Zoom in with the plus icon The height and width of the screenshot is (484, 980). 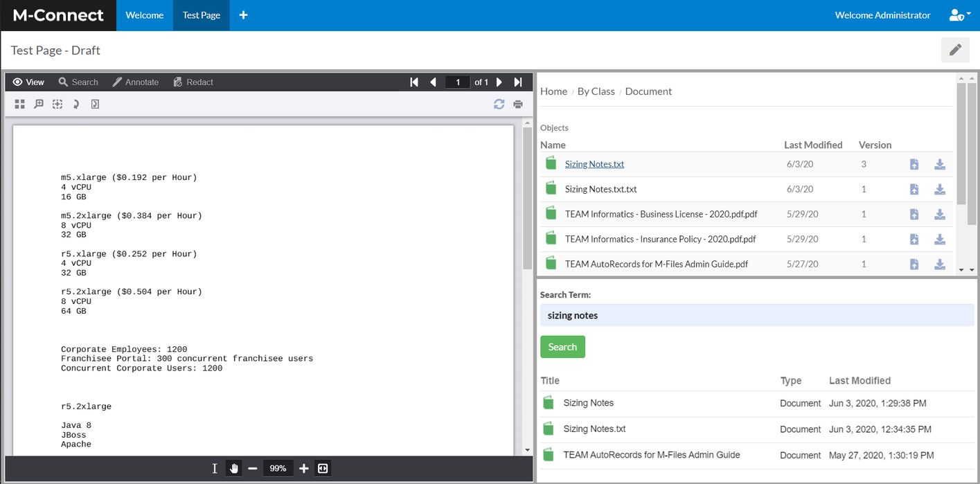point(303,469)
